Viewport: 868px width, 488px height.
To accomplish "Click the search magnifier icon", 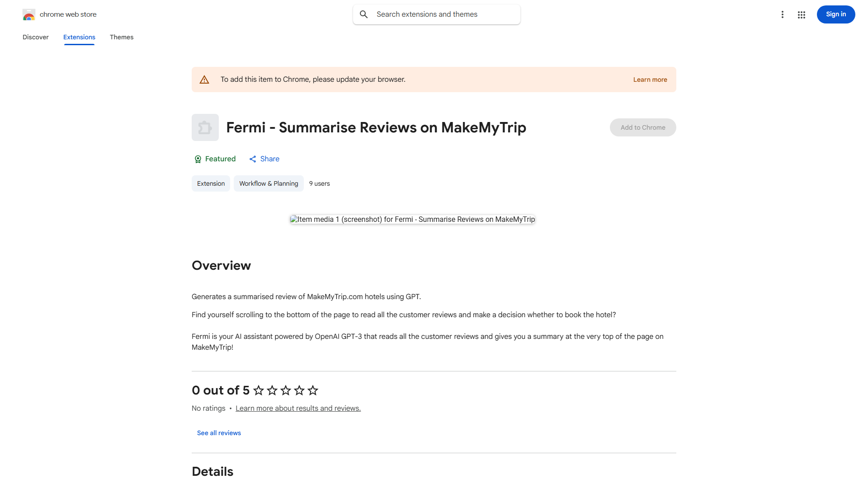I will [364, 14].
